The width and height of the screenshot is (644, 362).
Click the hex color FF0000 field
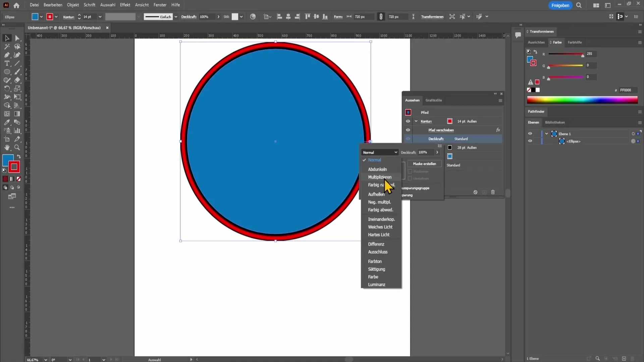(x=628, y=90)
